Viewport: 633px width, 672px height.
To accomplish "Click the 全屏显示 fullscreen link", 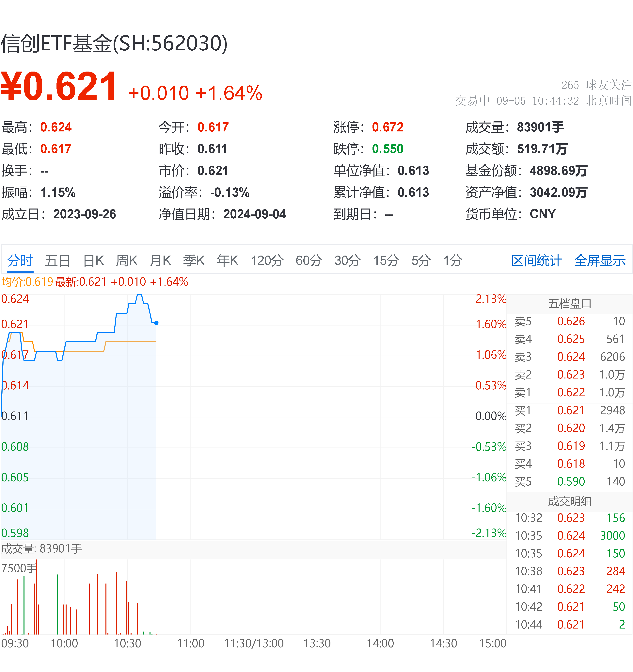I will pos(600,261).
